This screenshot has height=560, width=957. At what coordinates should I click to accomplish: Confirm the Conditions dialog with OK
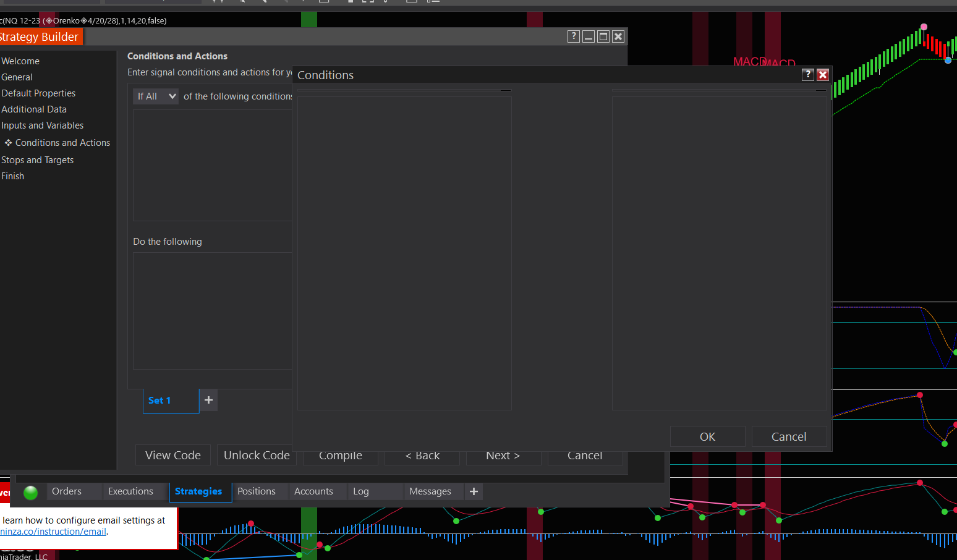[708, 436]
